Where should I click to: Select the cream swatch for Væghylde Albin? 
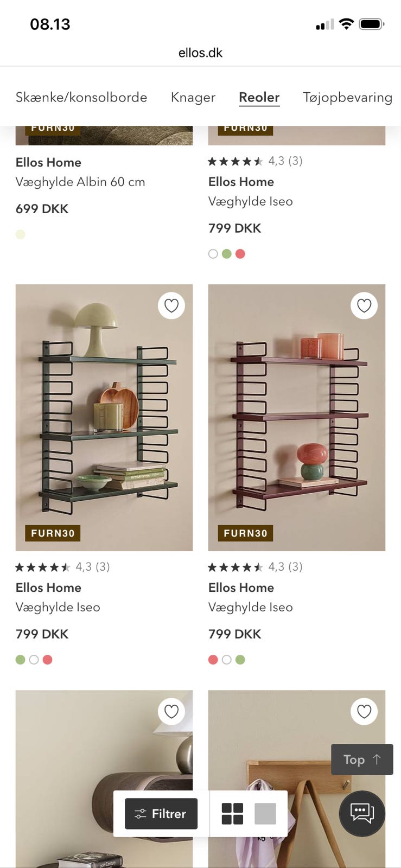(x=21, y=234)
